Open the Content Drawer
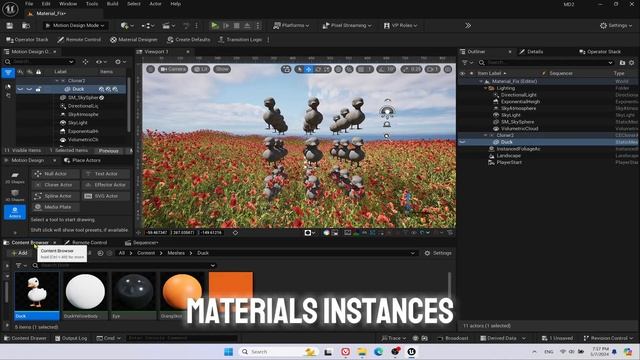The height and width of the screenshot is (360, 640). tap(25, 338)
